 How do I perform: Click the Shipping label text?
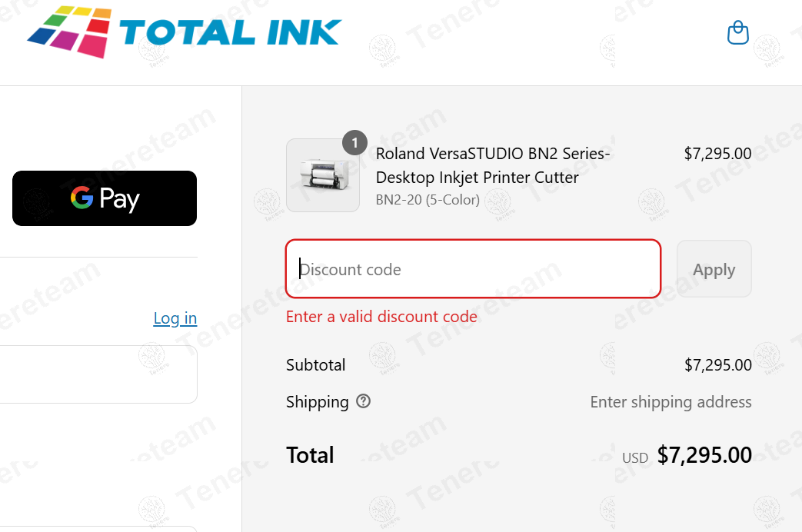click(x=317, y=402)
